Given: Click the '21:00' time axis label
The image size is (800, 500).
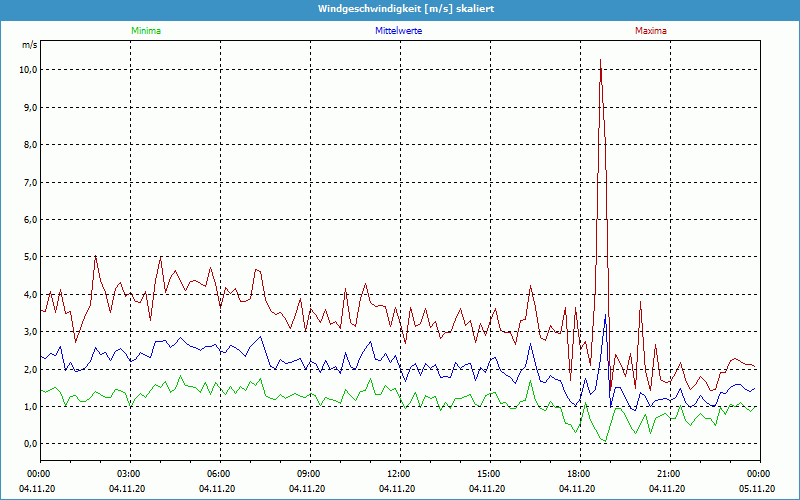Looking at the screenshot, I should coord(669,474).
